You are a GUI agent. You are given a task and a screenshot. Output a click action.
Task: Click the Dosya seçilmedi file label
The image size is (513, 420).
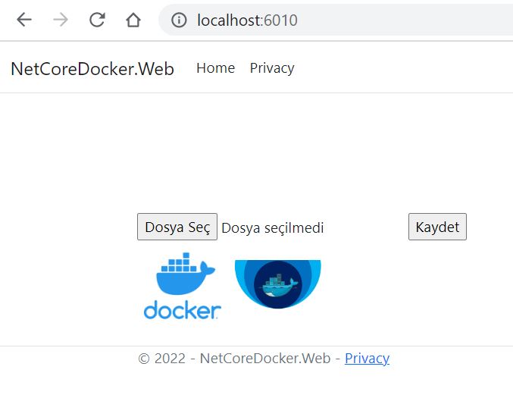pos(272,227)
